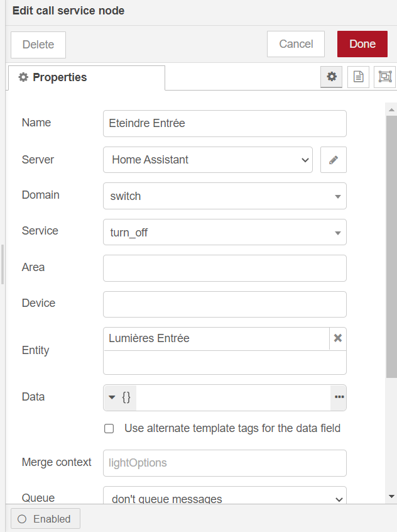
Task: Expand Data field editor with ellipsis icon
Action: click(339, 397)
